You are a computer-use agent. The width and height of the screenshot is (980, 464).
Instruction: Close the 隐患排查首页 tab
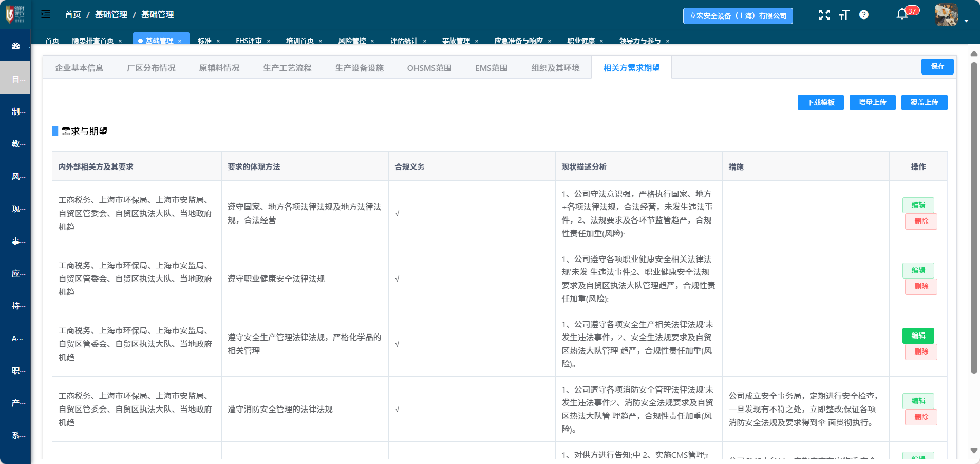pos(120,41)
